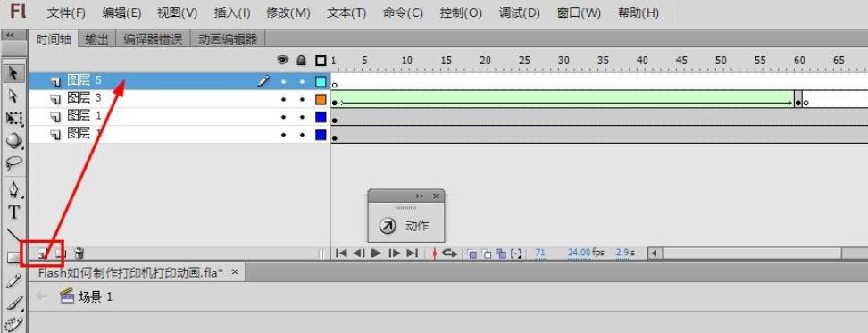Image resolution: width=868 pixels, height=333 pixels.
Task: Select the Deco tool
Action: 13,324
